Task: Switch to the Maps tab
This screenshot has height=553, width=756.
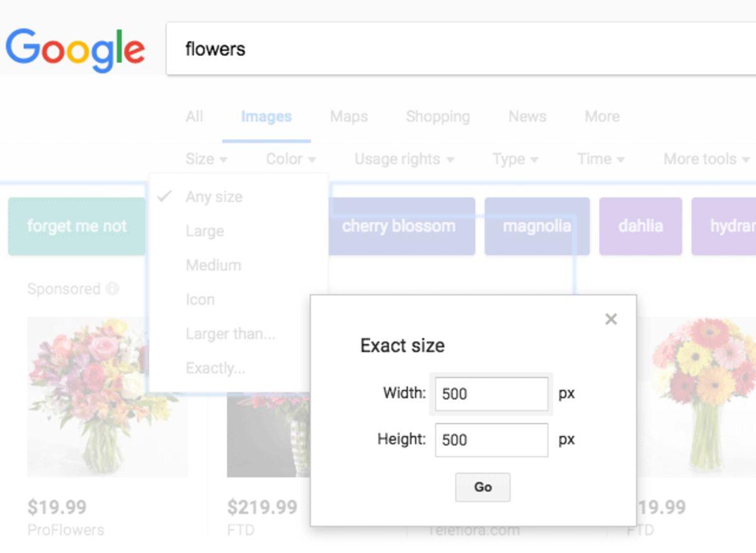Action: pyautogui.click(x=348, y=117)
